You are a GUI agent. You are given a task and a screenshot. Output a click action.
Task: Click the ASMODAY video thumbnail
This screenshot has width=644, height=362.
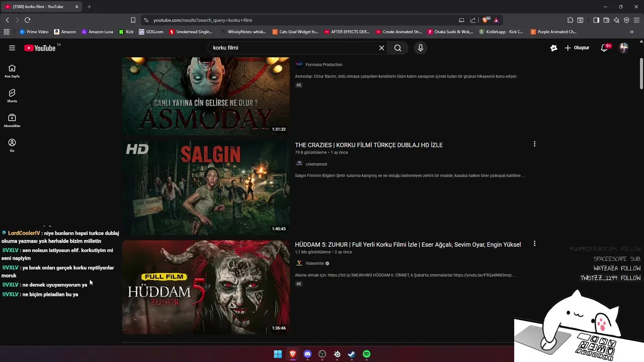(x=206, y=96)
